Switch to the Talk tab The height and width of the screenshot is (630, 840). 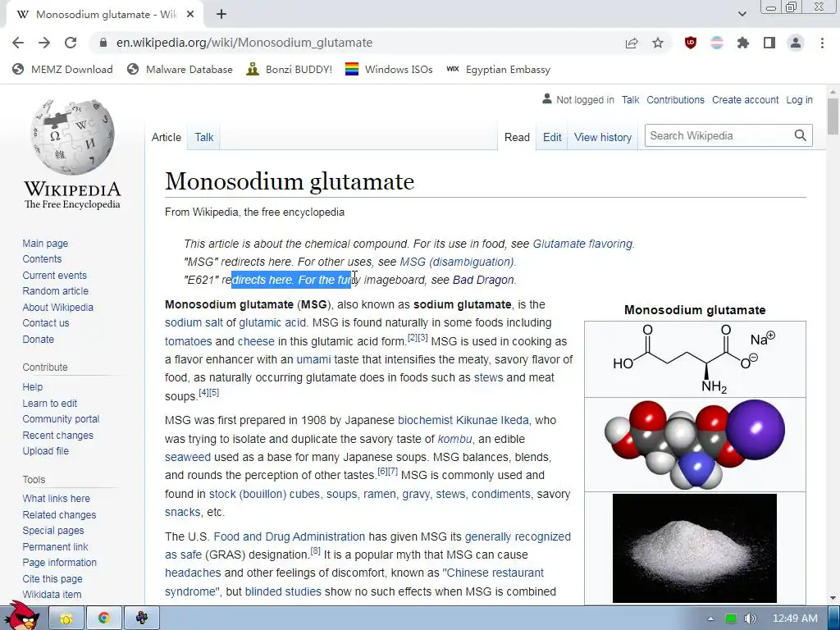coord(204,137)
